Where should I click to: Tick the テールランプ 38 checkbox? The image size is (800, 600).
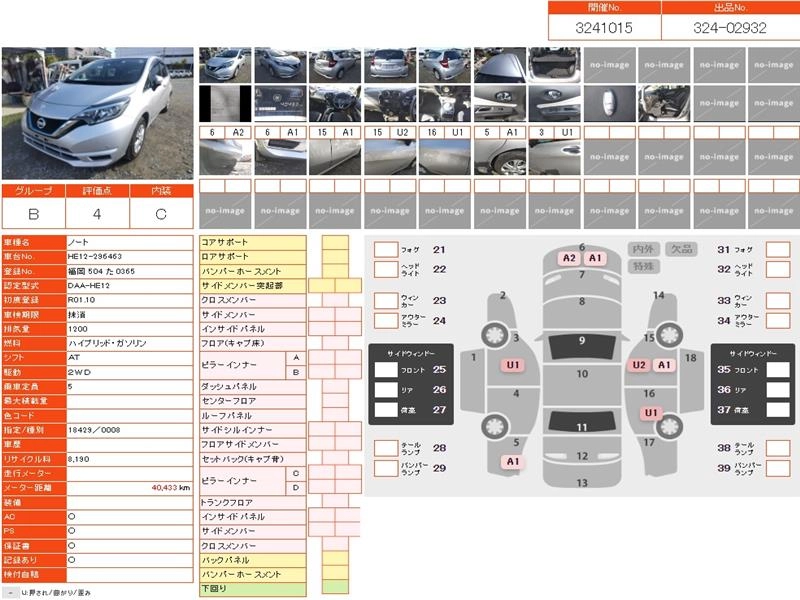[778, 448]
